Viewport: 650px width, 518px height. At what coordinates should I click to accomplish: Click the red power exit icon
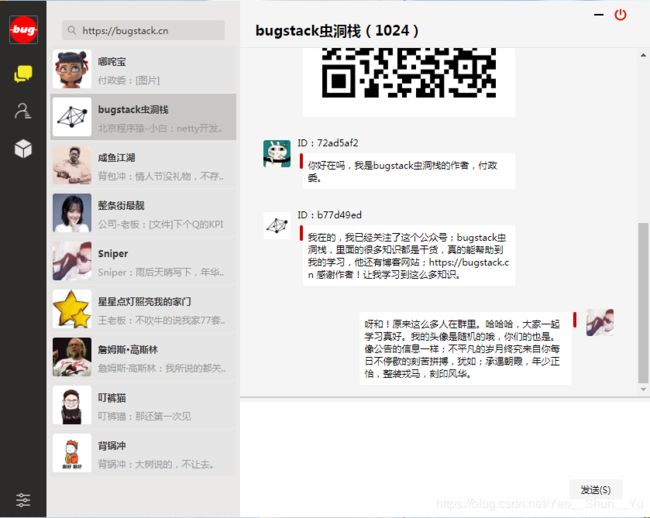[620, 15]
